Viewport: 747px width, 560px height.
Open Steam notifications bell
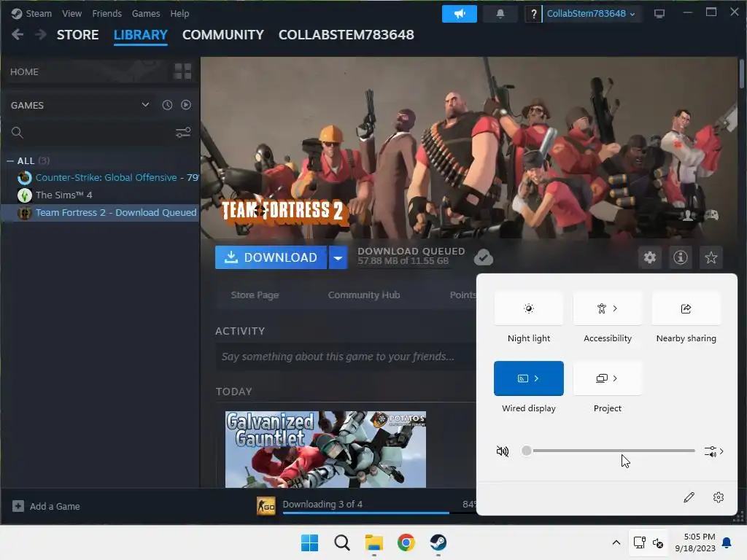[500, 14]
